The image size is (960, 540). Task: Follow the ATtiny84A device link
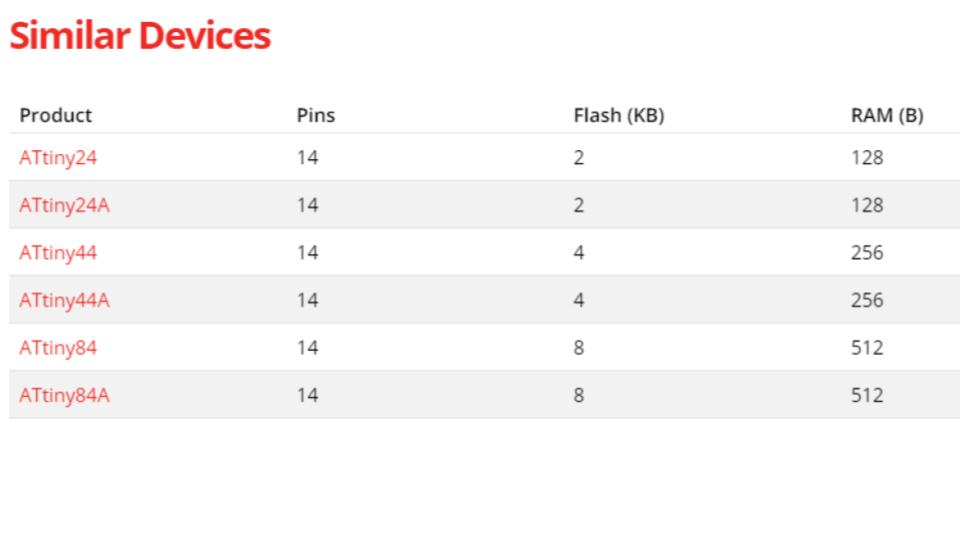point(64,395)
